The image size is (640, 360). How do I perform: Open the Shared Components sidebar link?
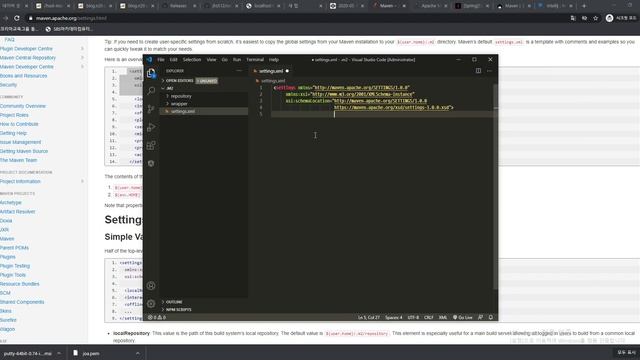pos(22,302)
